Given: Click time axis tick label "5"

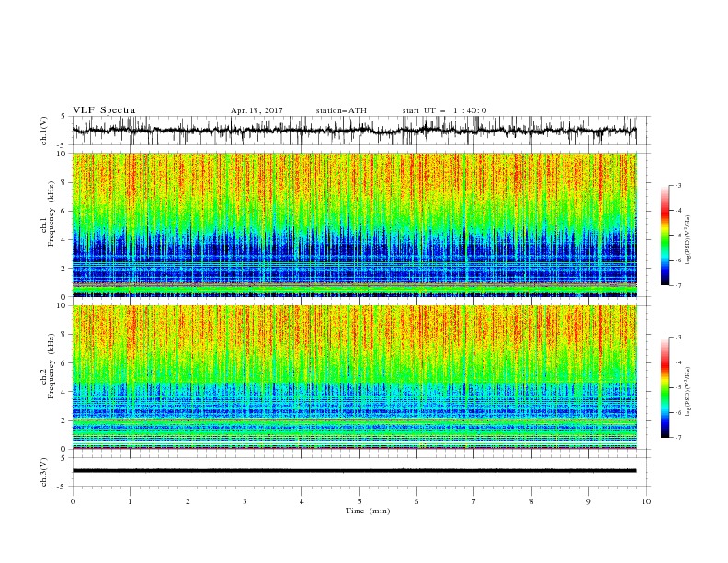Looking at the screenshot, I should point(359,501).
